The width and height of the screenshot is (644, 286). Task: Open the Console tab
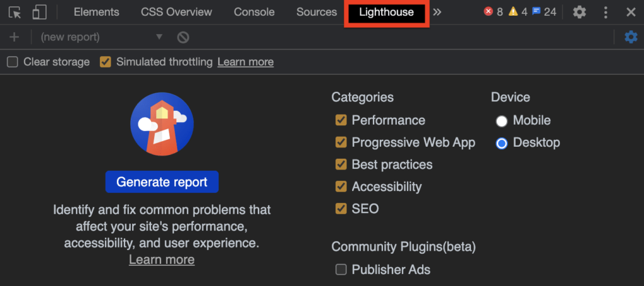[254, 12]
